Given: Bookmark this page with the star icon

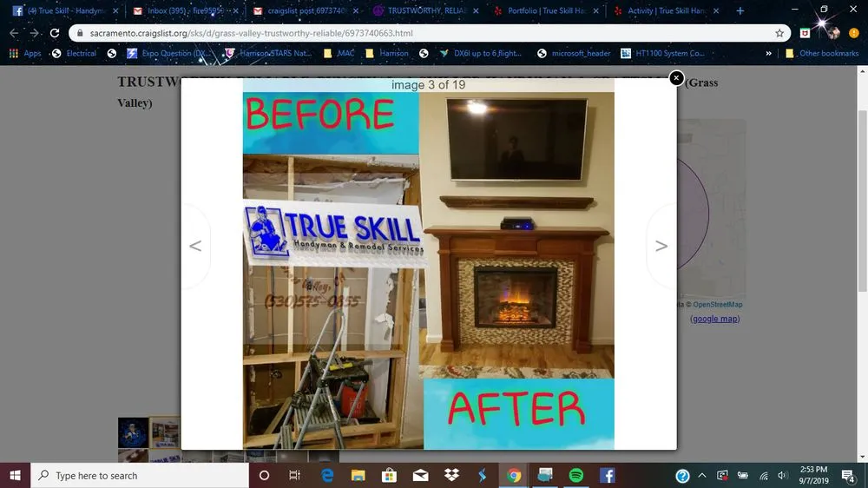Looking at the screenshot, I should point(779,33).
